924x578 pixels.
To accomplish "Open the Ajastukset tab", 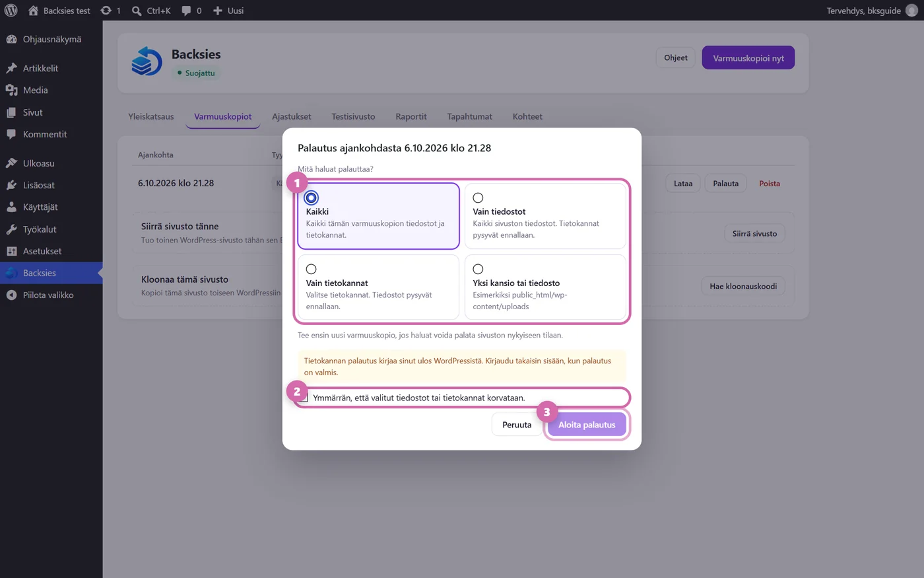I will coord(292,117).
